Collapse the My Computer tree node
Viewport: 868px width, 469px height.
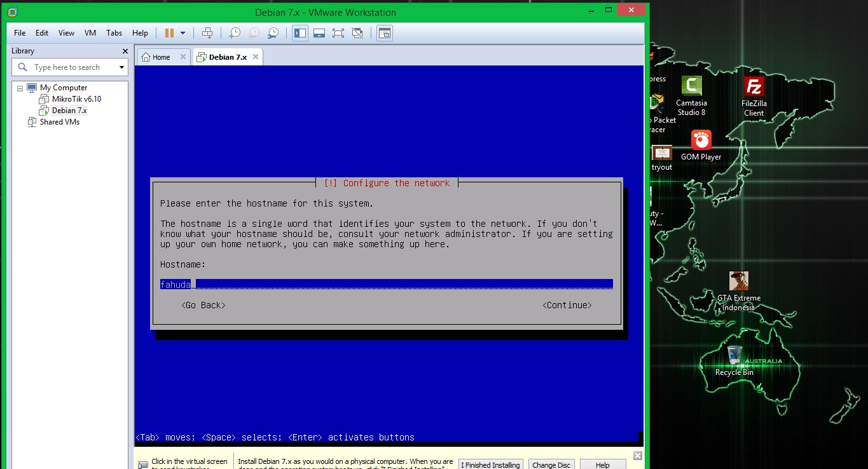[x=20, y=88]
